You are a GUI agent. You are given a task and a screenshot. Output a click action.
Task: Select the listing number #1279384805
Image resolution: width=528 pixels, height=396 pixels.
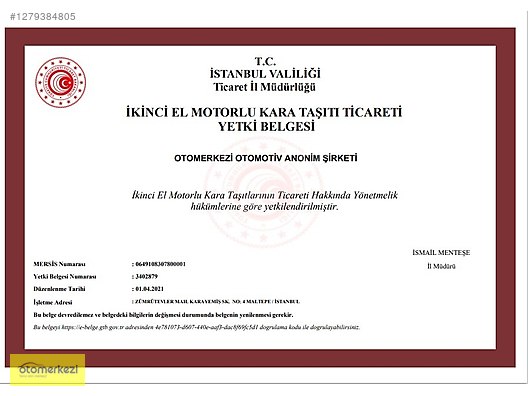click(x=43, y=16)
